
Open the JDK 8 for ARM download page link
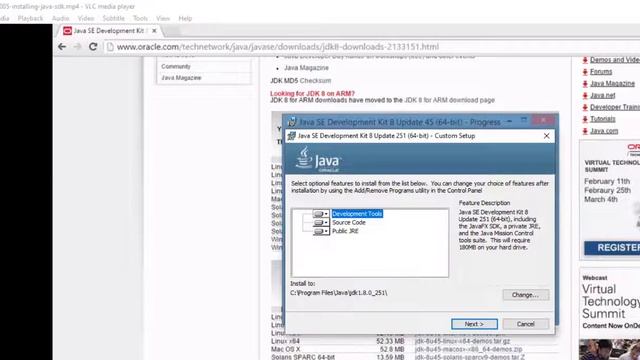(449, 100)
